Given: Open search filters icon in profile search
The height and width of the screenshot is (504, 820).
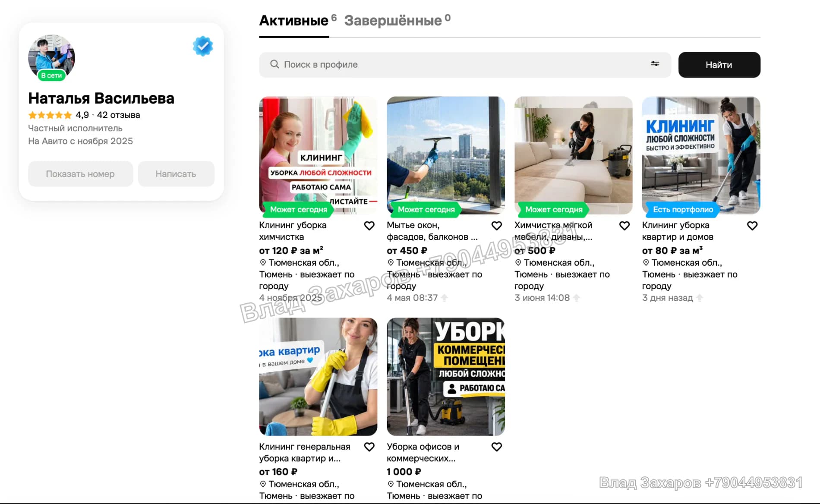Looking at the screenshot, I should click(x=655, y=64).
